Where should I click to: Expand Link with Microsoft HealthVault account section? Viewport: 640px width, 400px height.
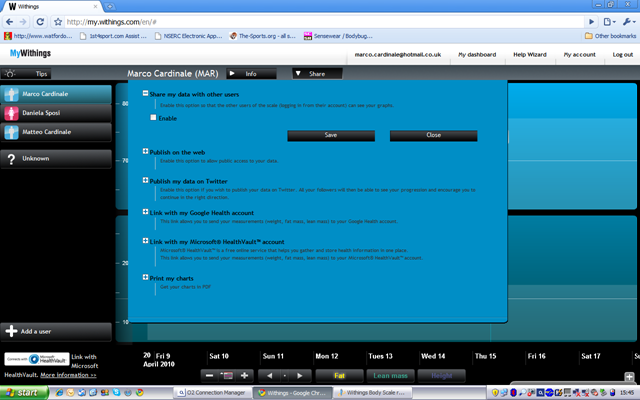pyautogui.click(x=145, y=241)
